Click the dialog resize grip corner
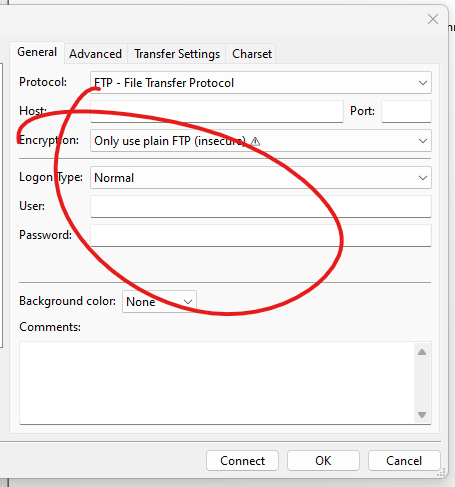The height and width of the screenshot is (487, 455). 442,472
